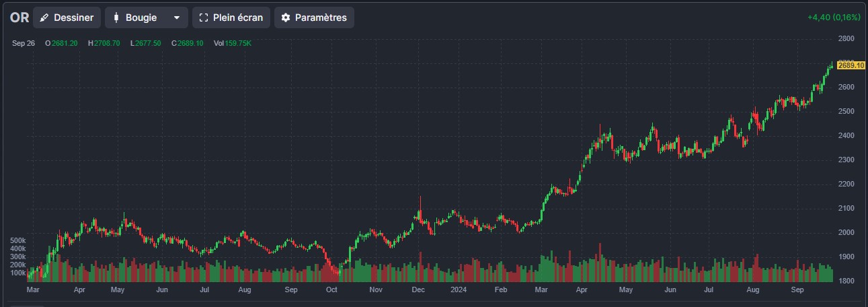Screen dimensions: 868x307
Task: Enter fullscreen via Plein écran text
Action: [x=237, y=18]
